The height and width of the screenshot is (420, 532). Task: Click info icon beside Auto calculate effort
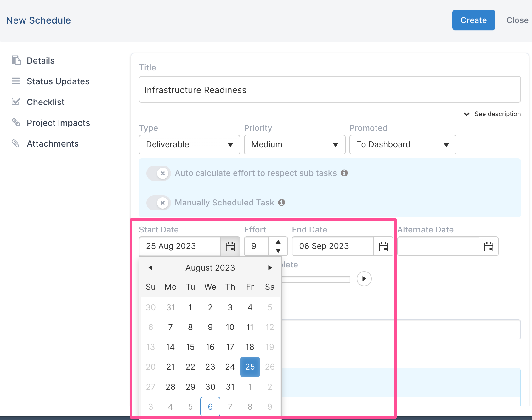click(344, 173)
